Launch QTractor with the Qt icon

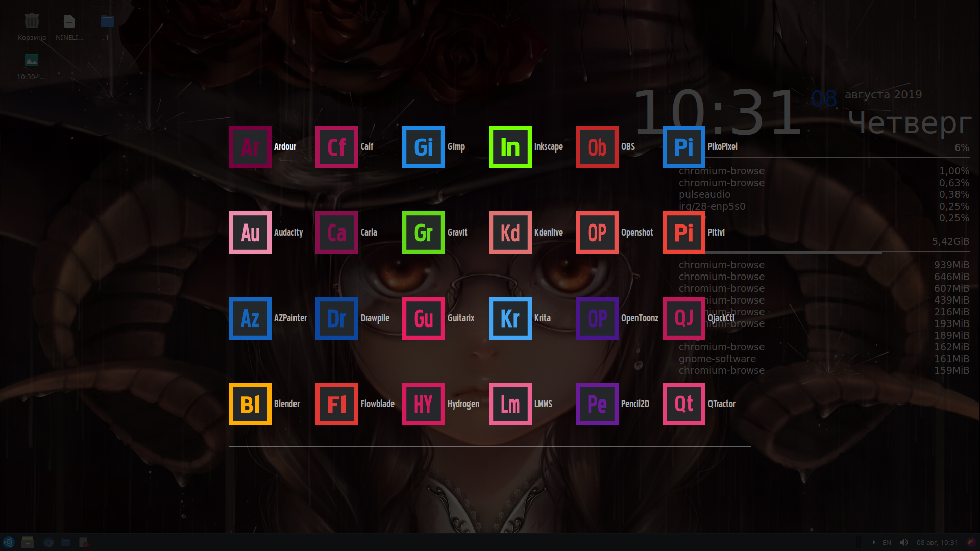click(684, 404)
